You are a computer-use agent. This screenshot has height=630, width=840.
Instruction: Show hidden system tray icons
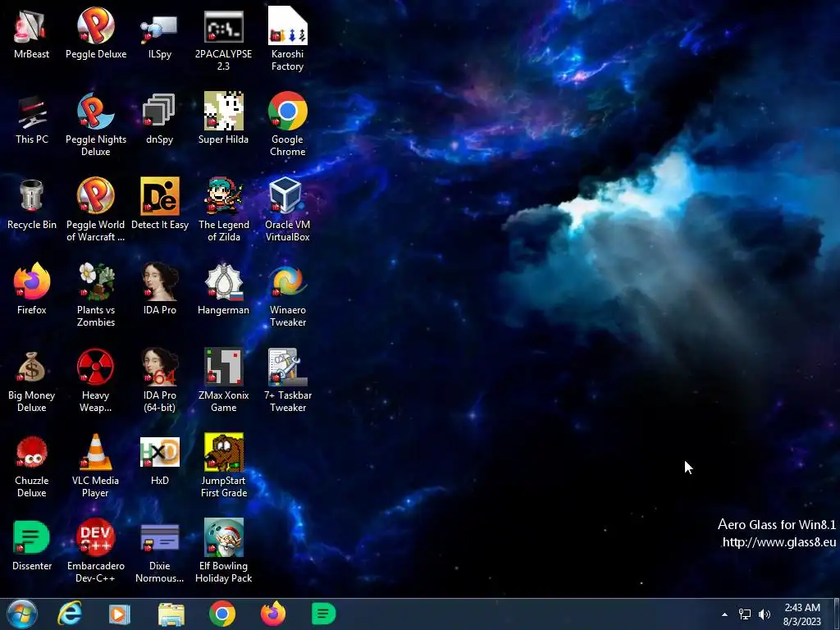(x=724, y=614)
